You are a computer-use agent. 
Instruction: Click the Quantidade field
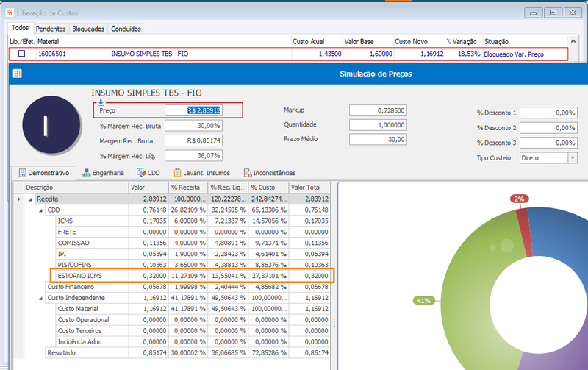(378, 125)
